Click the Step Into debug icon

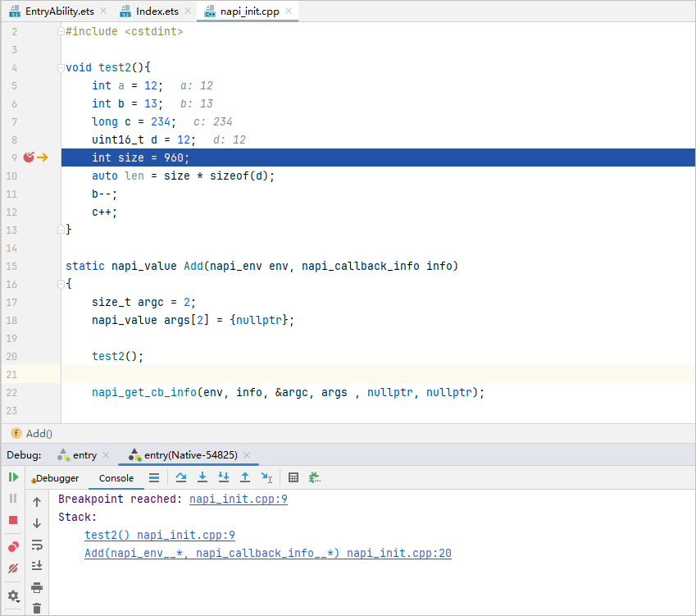pos(202,477)
